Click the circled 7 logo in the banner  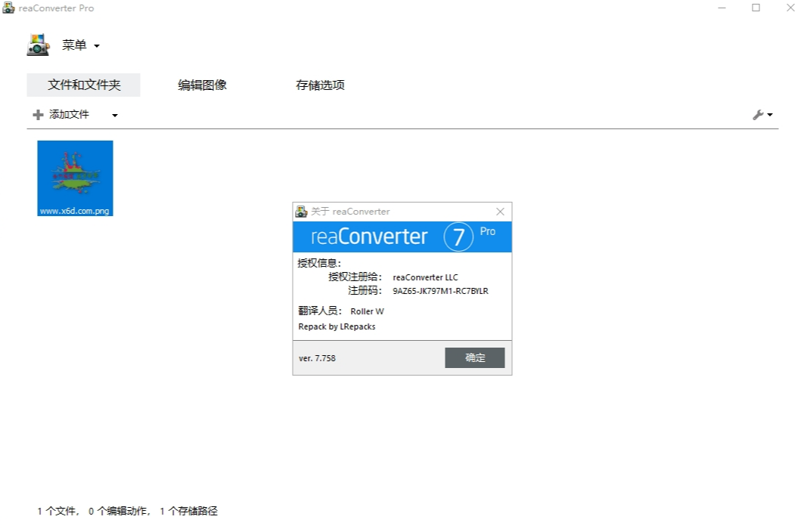[458, 237]
